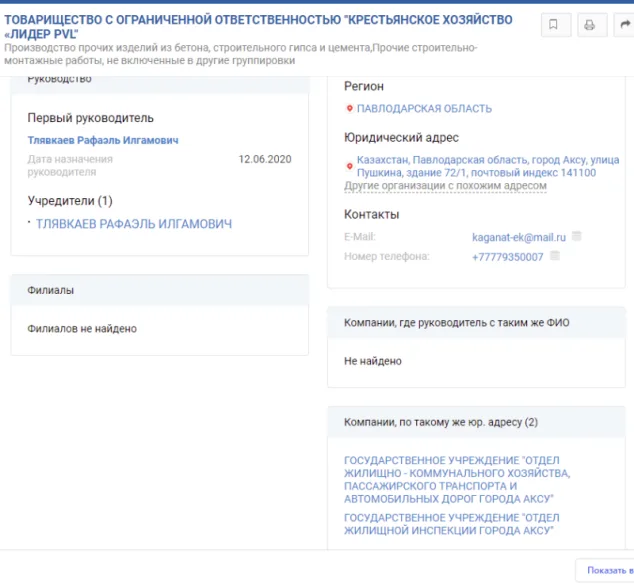634x587 pixels.
Task: Open director Тлявкаев Рафаэль Илгамович profile
Action: pos(103,140)
